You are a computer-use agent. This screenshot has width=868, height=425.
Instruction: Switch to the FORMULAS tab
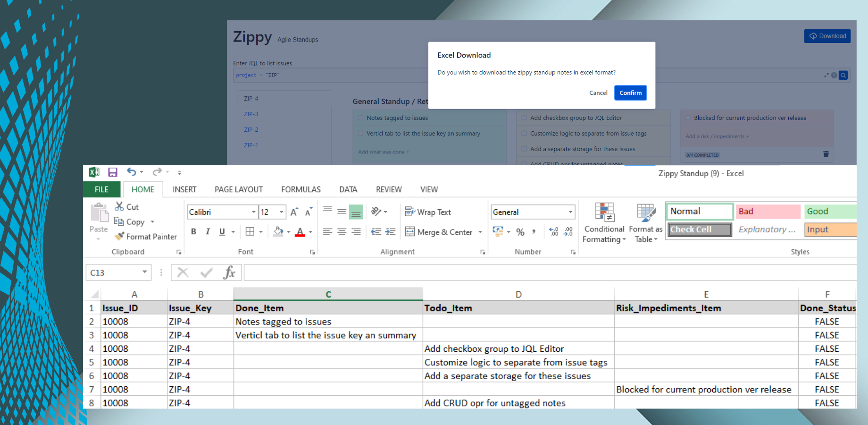[301, 189]
